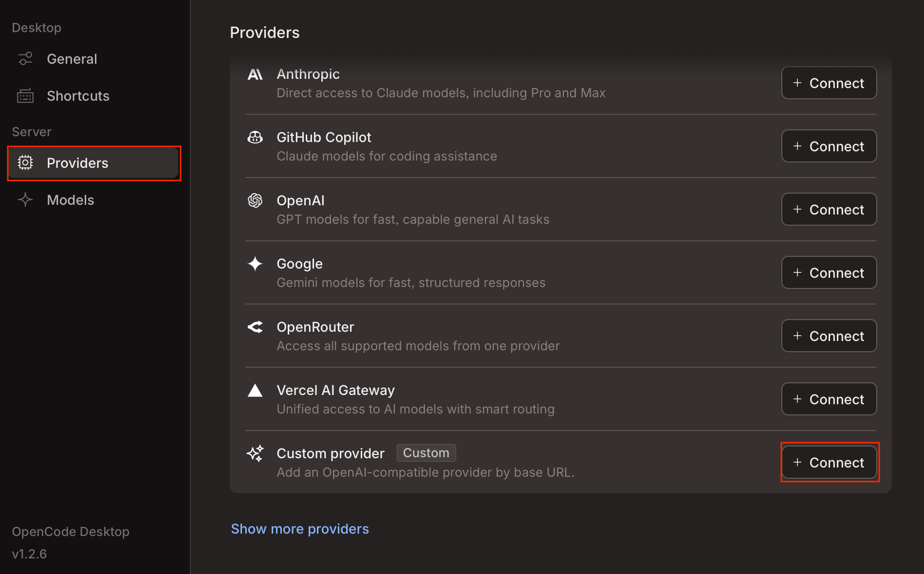Expand Show more providers
Screen dimensions: 924x574
[x=300, y=529]
